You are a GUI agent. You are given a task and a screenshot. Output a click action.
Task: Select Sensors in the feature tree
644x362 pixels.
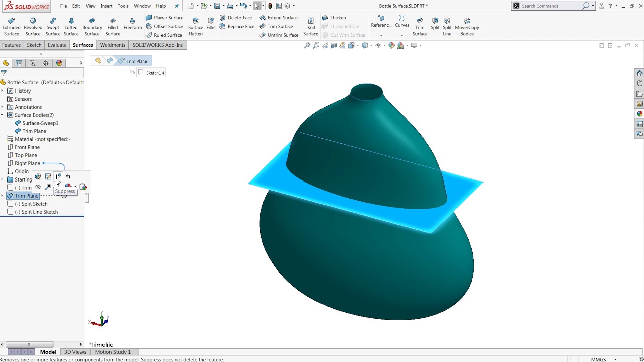click(19, 99)
